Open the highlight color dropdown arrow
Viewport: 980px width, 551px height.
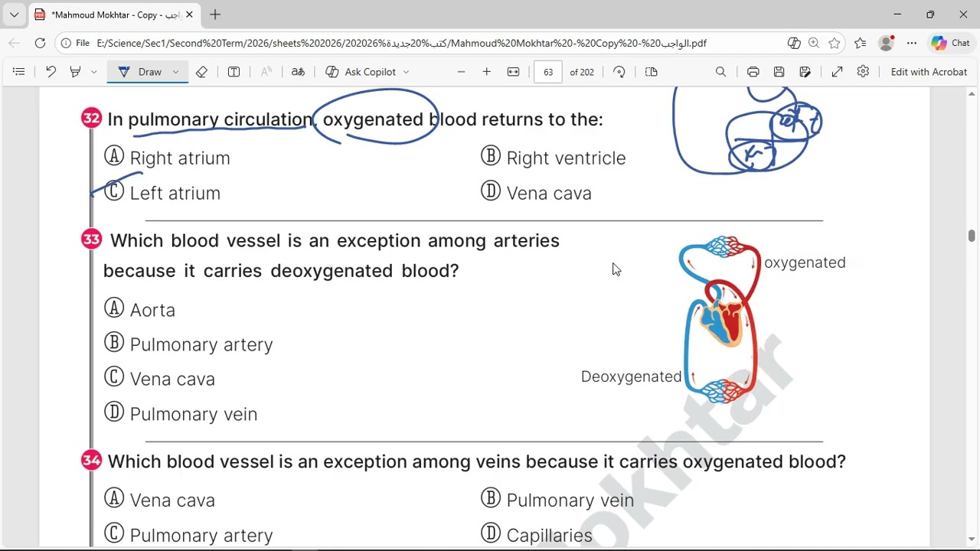pos(93,72)
